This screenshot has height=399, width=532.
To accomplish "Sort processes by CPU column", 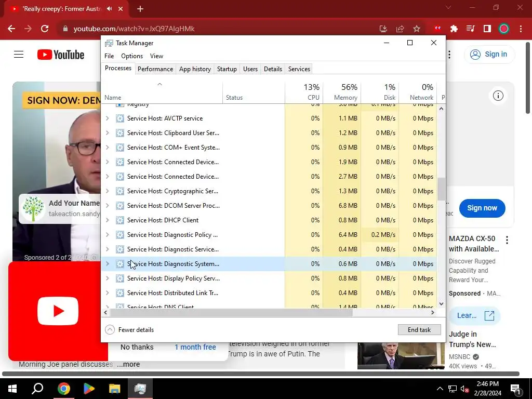I will (304, 92).
